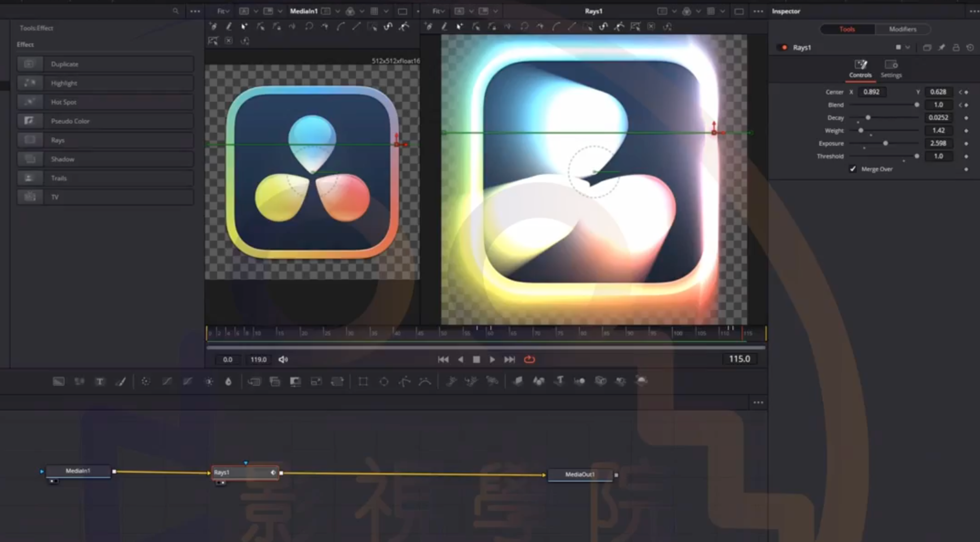Open the left viewer Fit zoom dropdown

(223, 11)
